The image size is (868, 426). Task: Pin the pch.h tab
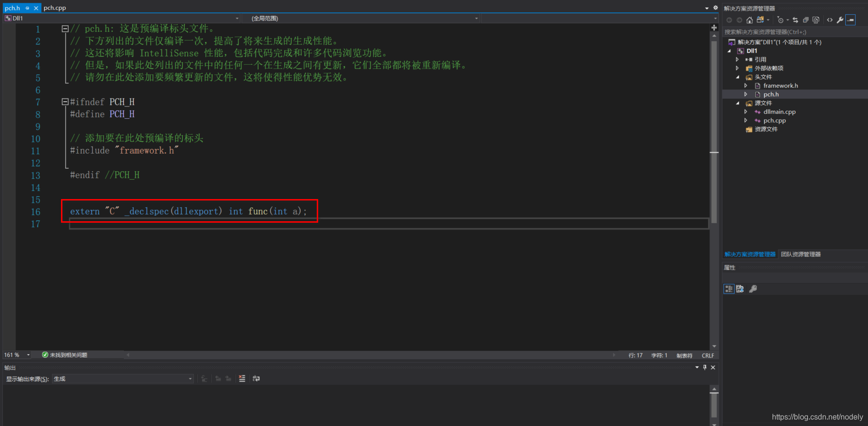coord(27,8)
